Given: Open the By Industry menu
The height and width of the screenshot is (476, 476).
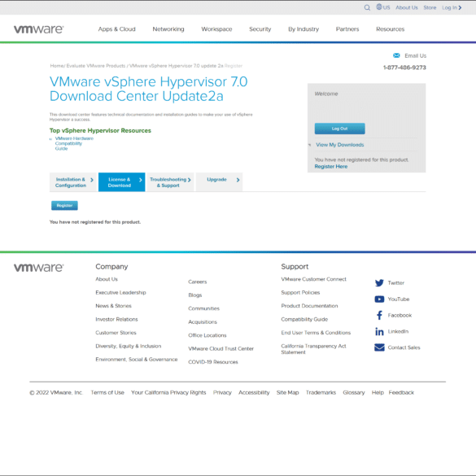Looking at the screenshot, I should click(304, 29).
